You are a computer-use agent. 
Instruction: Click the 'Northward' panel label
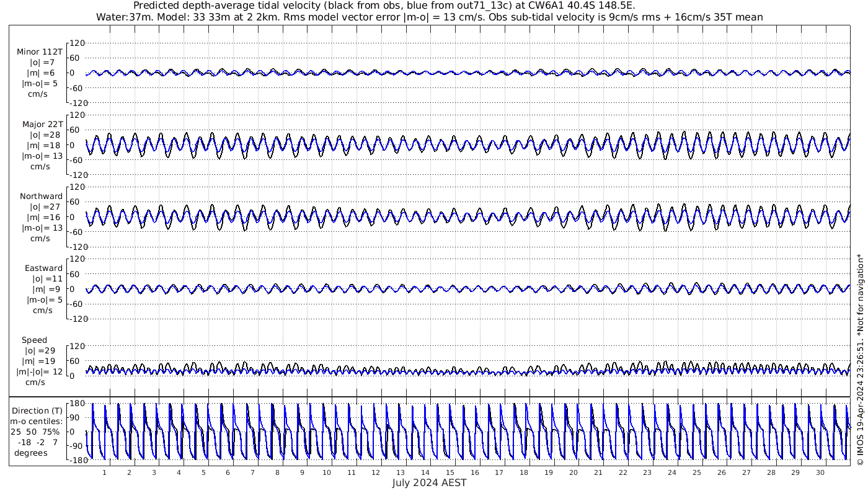(41, 196)
